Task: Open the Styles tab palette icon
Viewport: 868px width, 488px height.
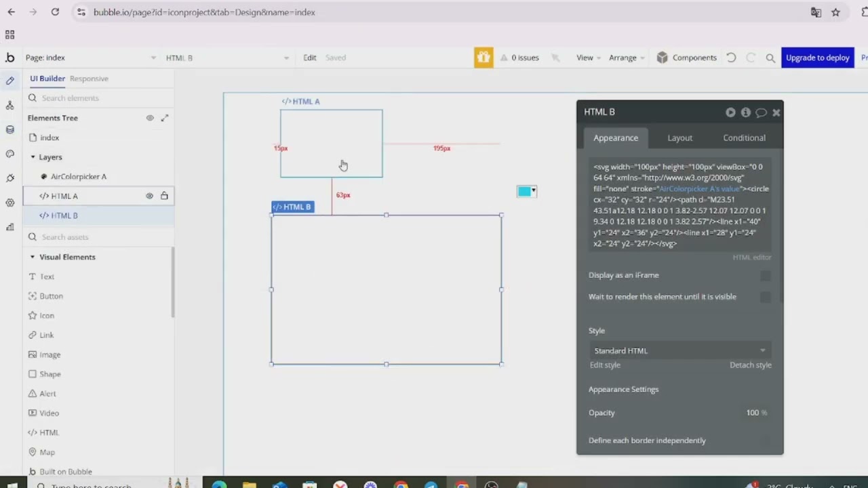Action: pyautogui.click(x=9, y=154)
